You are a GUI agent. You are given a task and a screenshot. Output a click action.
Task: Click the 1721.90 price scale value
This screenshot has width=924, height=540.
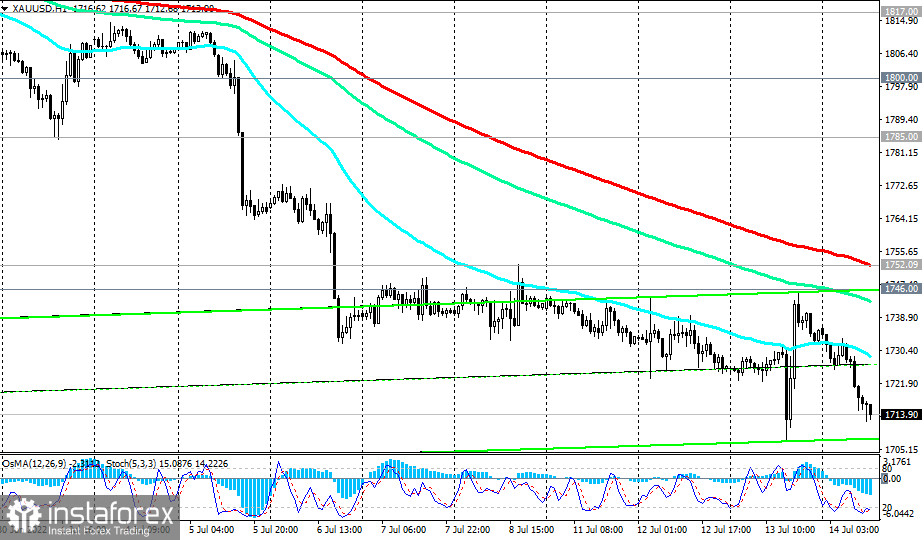(901, 384)
